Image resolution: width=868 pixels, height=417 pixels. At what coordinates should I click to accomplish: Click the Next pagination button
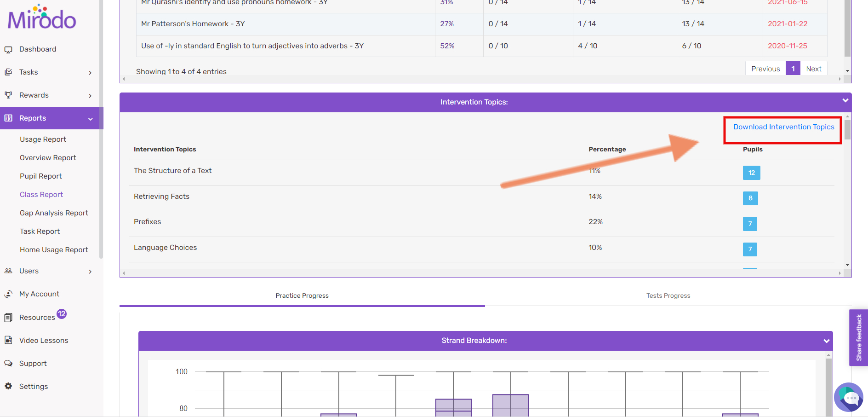pos(813,69)
